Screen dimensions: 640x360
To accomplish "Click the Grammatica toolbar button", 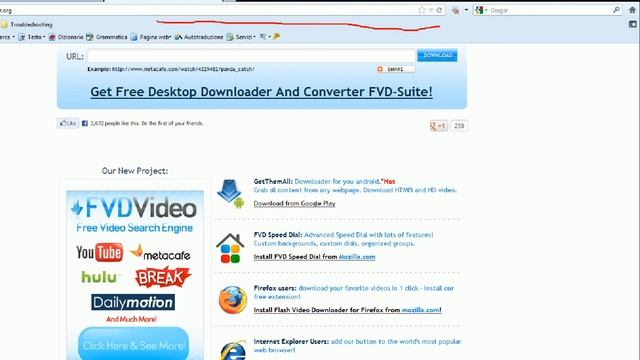I will 107,37.
